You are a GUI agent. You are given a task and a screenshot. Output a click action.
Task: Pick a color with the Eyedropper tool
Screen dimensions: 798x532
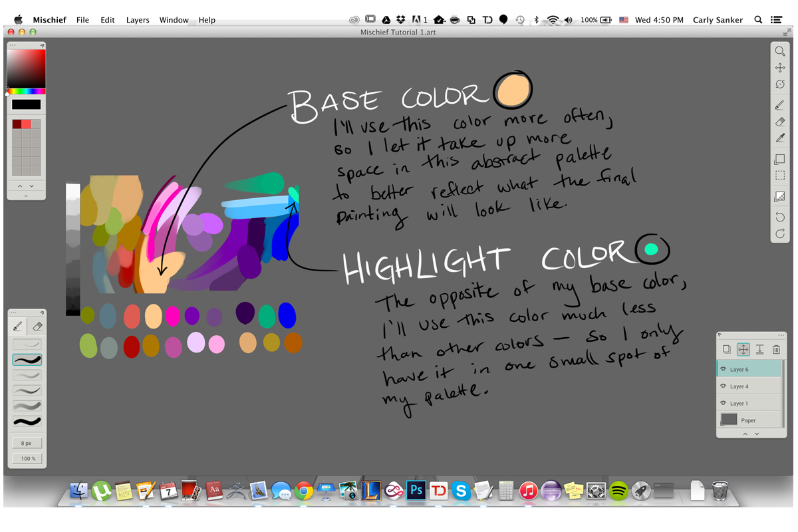tap(780, 138)
